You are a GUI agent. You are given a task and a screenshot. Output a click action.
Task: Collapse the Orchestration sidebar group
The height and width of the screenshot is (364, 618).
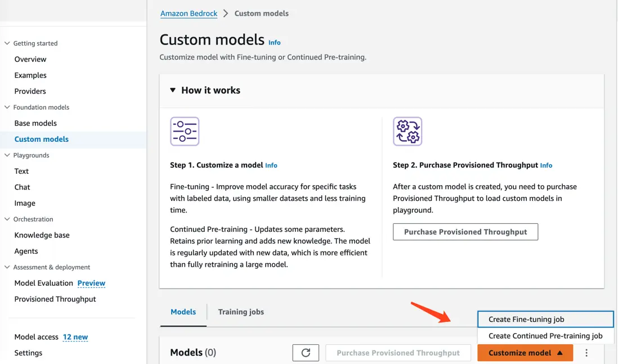pos(7,219)
